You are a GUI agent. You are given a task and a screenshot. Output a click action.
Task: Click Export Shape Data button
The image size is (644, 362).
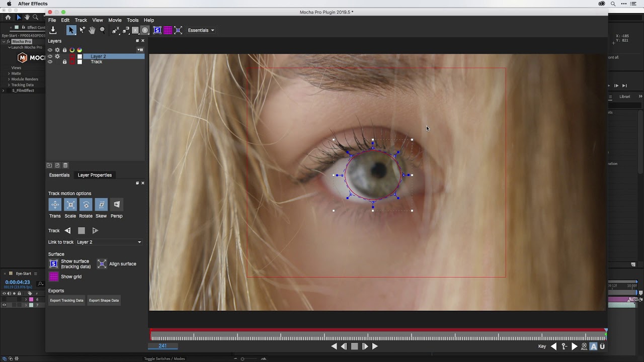104,301
